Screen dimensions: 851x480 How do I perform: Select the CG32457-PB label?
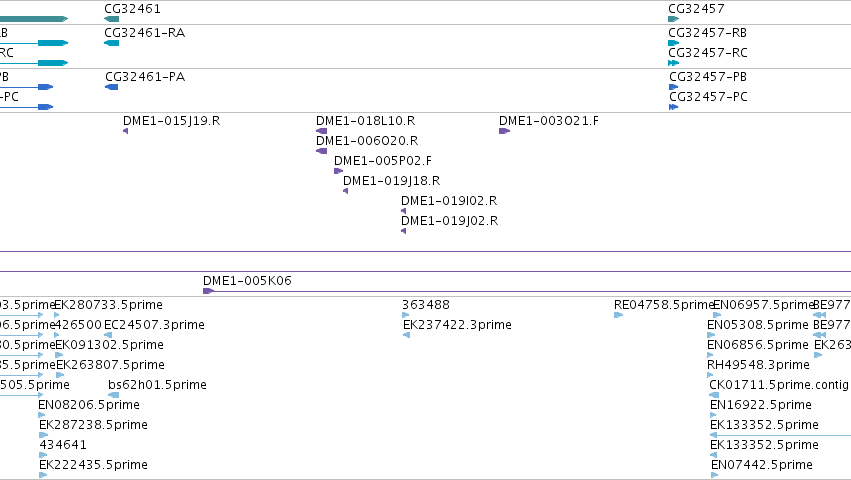click(708, 77)
